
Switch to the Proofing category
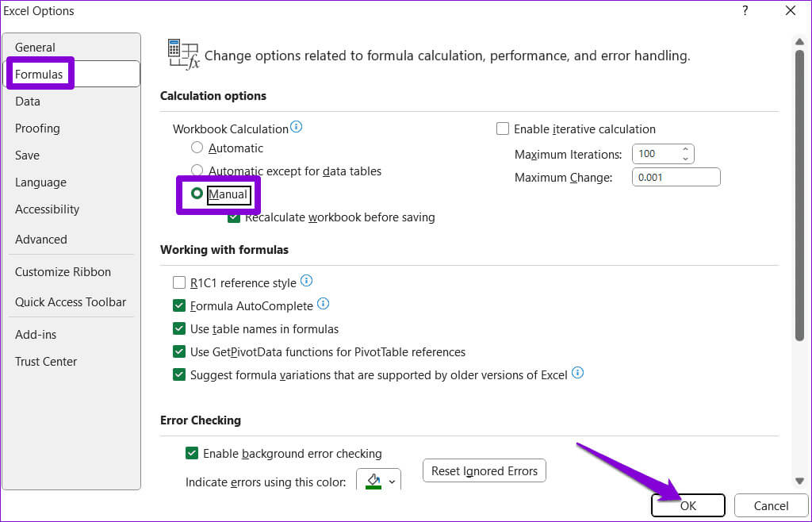pos(37,128)
